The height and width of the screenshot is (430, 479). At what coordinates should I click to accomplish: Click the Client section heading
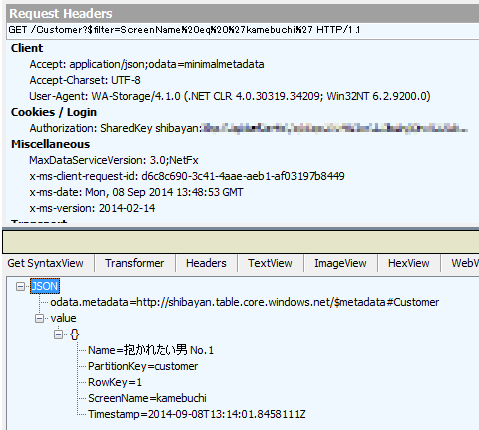coord(27,48)
